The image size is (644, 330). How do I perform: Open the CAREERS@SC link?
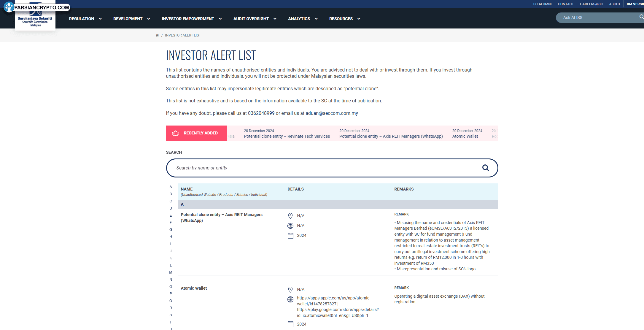pos(591,4)
